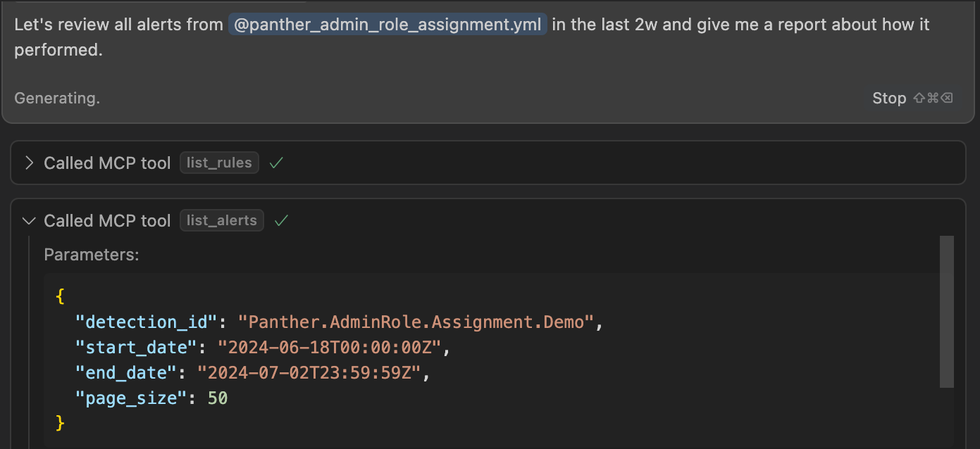Viewport: 980px width, 449px height.
Task: Click the "page_size" key
Action: (x=131, y=398)
